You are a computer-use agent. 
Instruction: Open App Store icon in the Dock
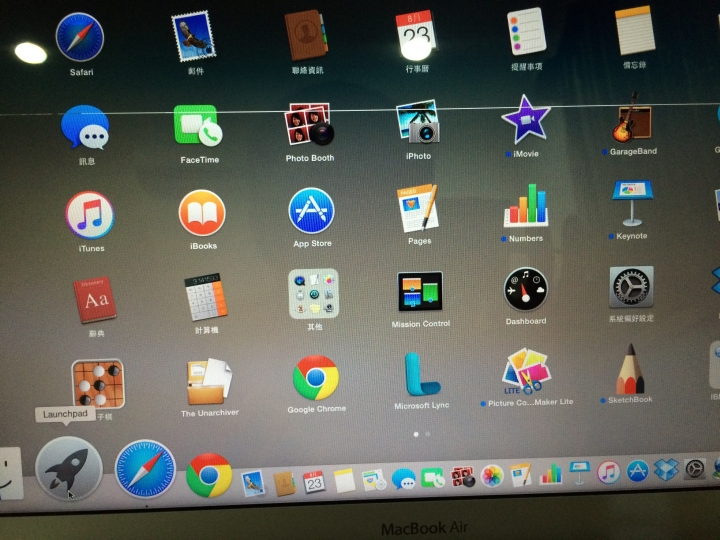pos(637,470)
